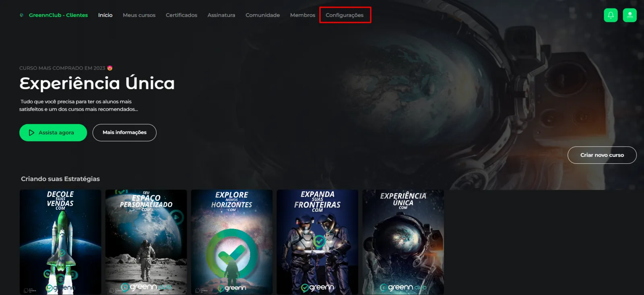
Task: Open the Experiência Única course thumbnail
Action: tap(403, 242)
